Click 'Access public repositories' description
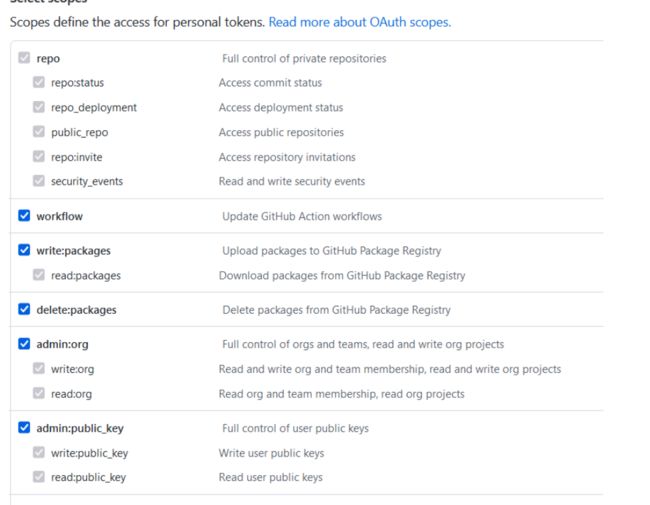650x505 pixels. click(281, 133)
